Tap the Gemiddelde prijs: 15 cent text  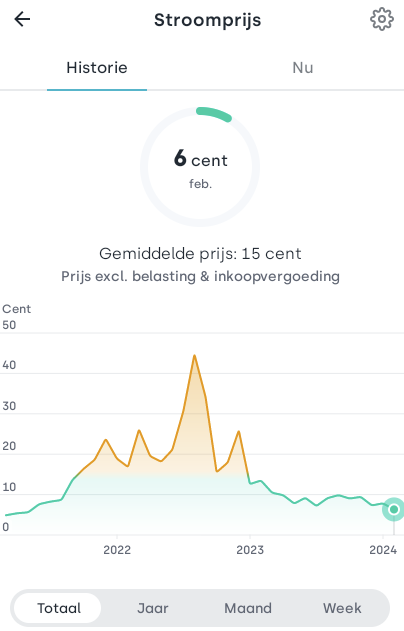pyautogui.click(x=200, y=254)
